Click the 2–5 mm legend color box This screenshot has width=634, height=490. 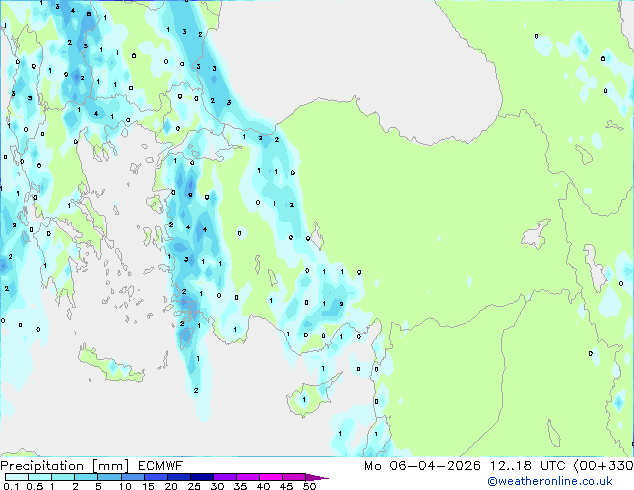[x=86, y=477]
